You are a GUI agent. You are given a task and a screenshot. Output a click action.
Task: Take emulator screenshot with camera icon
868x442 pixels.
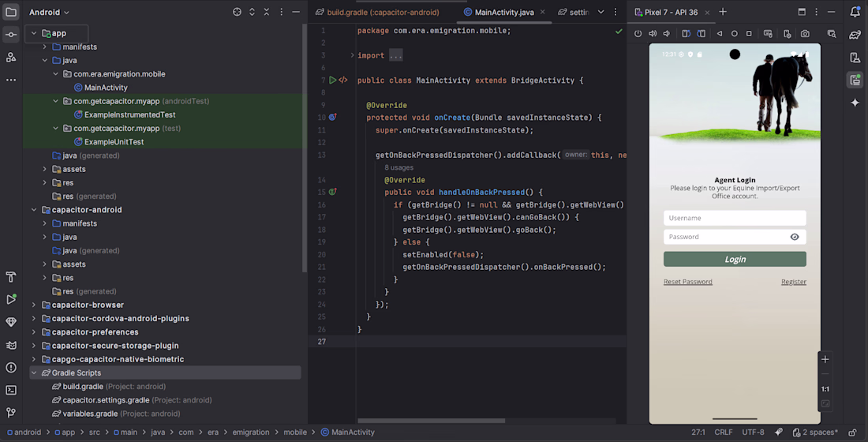(x=805, y=34)
